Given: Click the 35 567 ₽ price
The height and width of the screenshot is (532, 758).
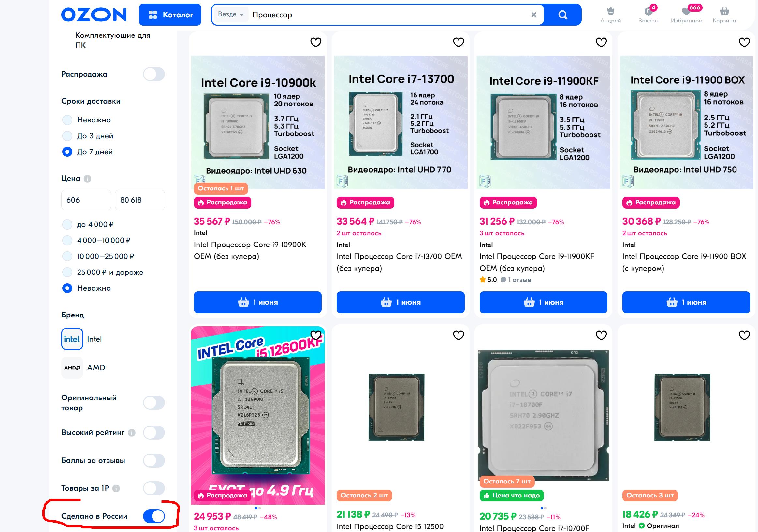Looking at the screenshot, I should [x=212, y=221].
